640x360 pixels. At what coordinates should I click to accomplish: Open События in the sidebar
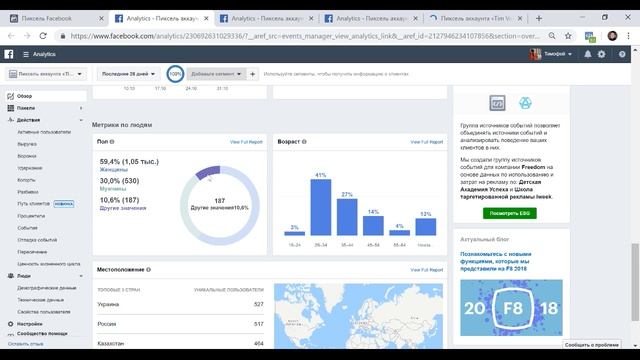coord(27,228)
